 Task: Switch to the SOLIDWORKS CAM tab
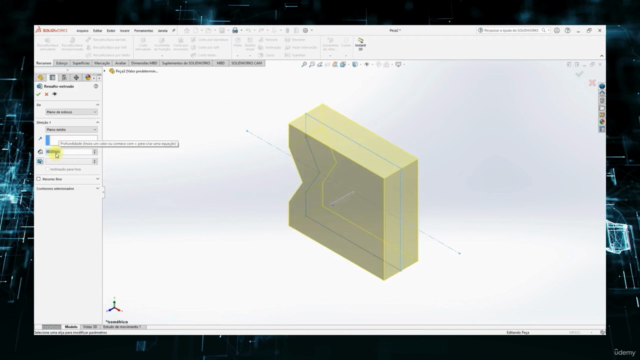[x=247, y=63]
